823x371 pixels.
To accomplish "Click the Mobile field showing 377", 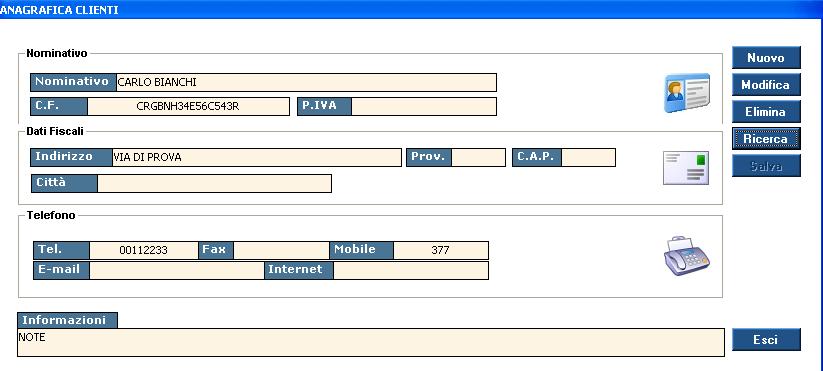I will [440, 250].
